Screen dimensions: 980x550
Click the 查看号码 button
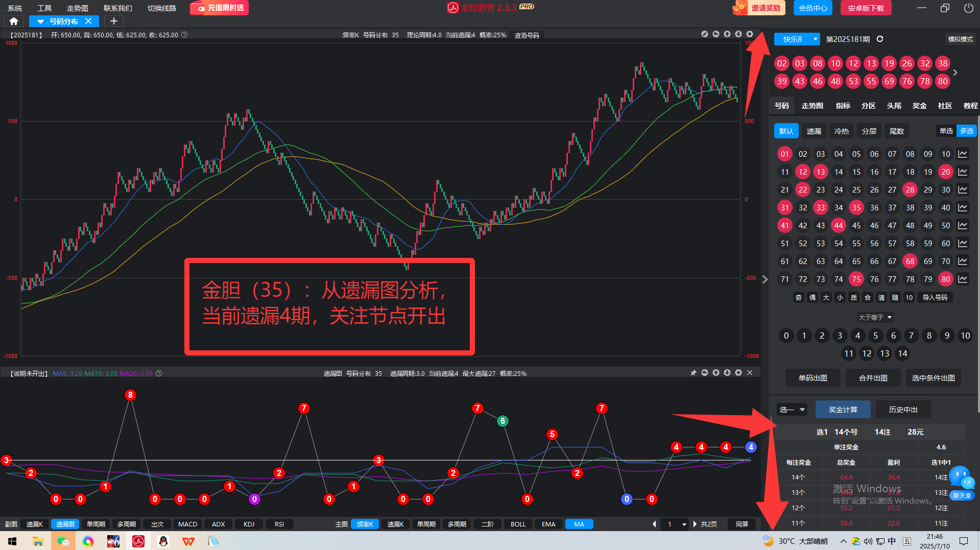(527, 35)
